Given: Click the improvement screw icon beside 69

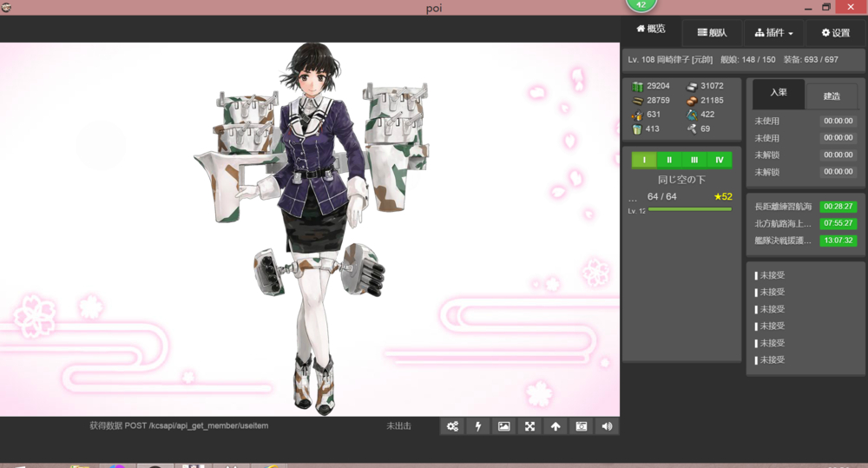Looking at the screenshot, I should pyautogui.click(x=692, y=129).
